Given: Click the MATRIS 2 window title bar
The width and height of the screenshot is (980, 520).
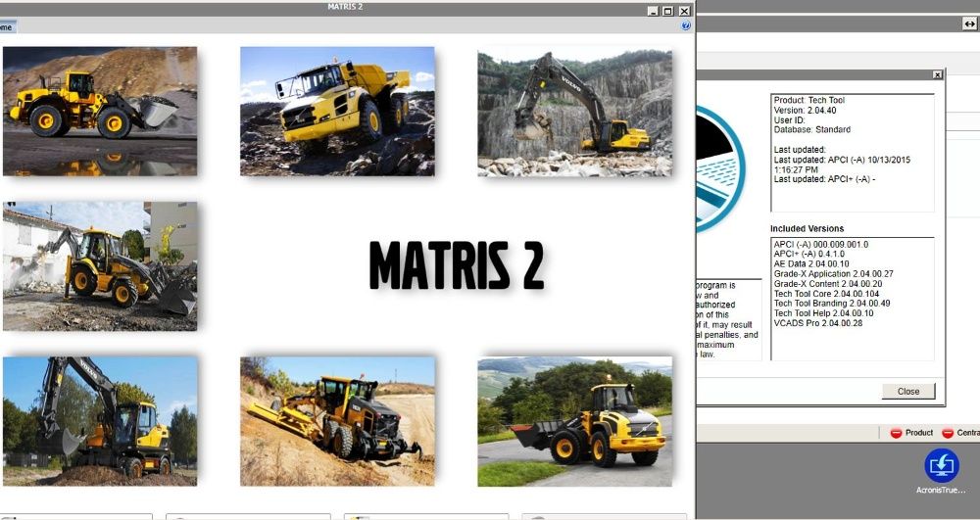Looking at the screenshot, I should 344,8.
